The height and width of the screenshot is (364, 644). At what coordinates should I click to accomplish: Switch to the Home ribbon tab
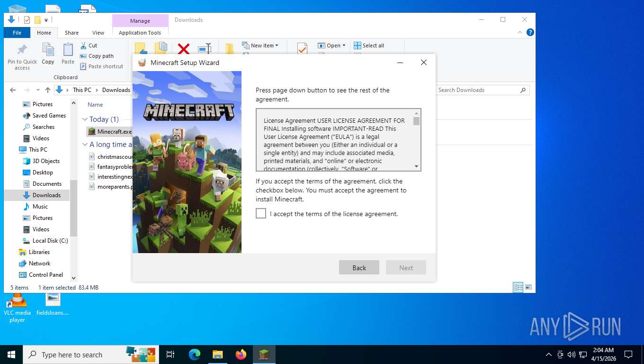(x=44, y=33)
